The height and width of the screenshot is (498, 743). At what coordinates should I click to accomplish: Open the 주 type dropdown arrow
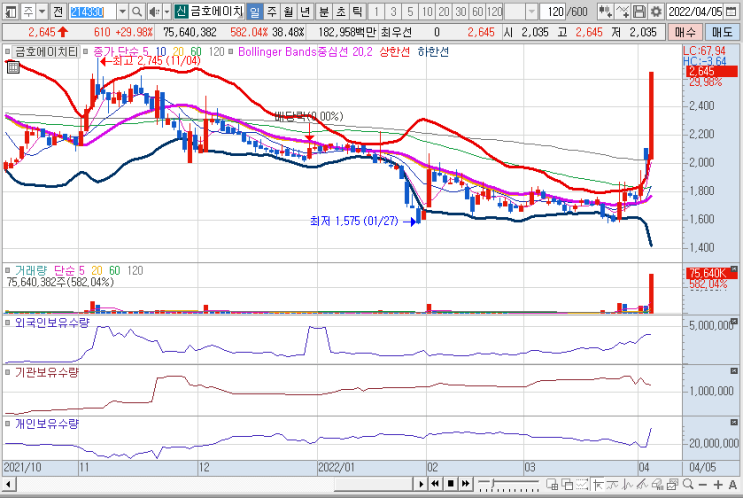pos(42,11)
